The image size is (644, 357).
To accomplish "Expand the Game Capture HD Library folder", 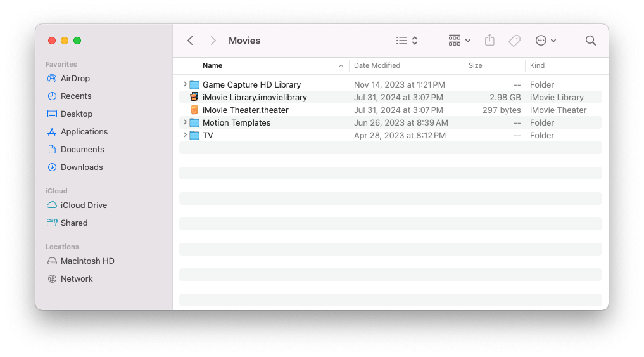I will pyautogui.click(x=185, y=84).
